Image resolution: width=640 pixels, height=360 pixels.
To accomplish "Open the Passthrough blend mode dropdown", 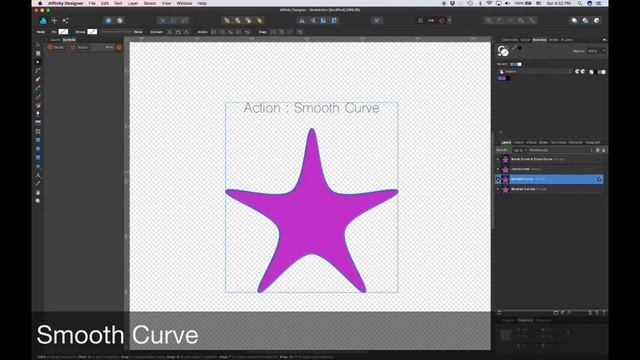I will (x=560, y=150).
